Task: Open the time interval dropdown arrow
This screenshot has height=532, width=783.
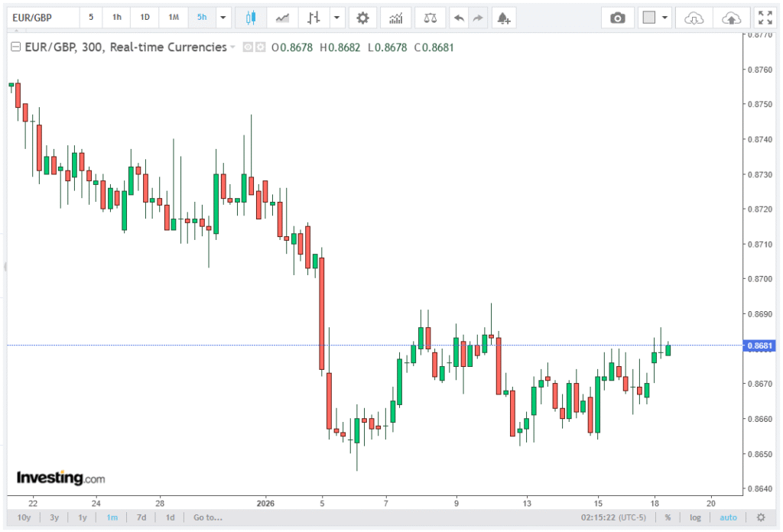Action: 223,17
